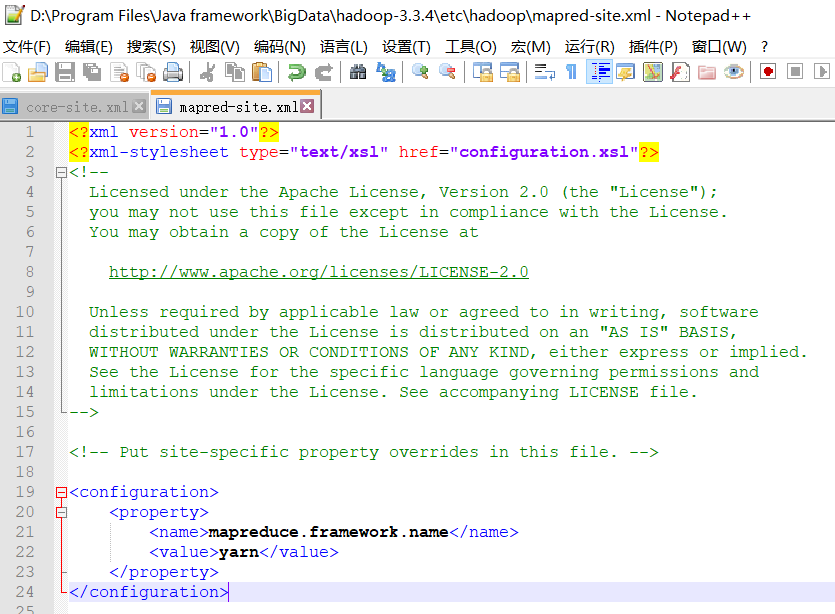835x614 pixels.
Task: Paste clipboard using the clipboard icon
Action: [261, 72]
